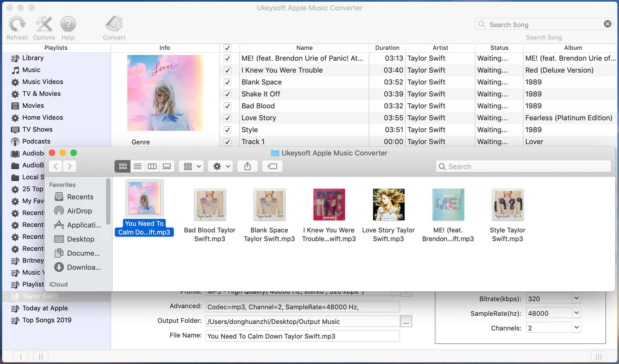
Task: Select Taylor Swift playlist from sidebar
Action: coord(40,296)
